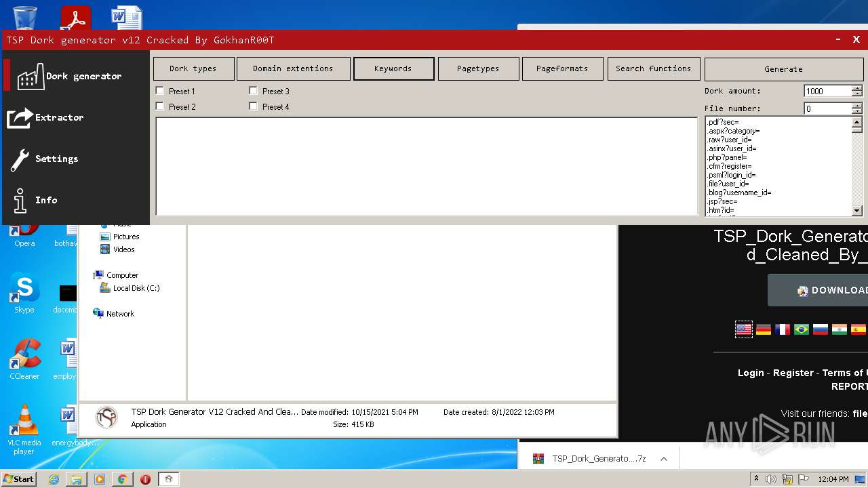Open Internet Explorer in the taskbar

(54, 479)
